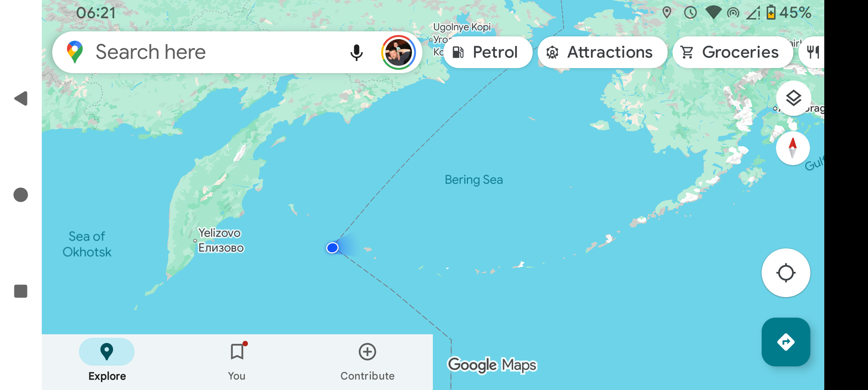
Task: Switch to the You tab
Action: click(x=237, y=362)
